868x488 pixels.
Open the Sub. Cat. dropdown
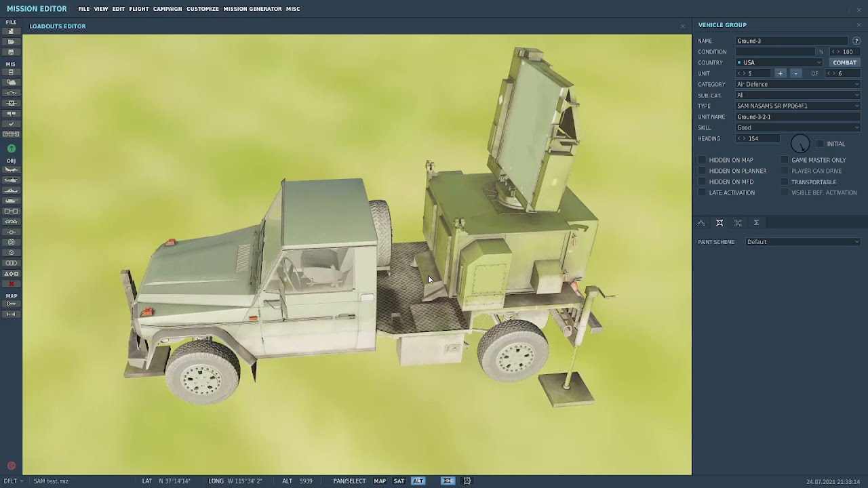point(798,96)
